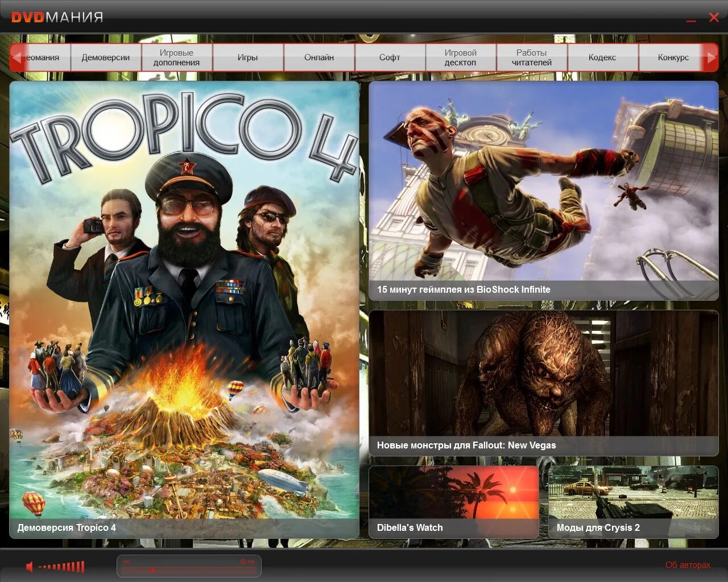Click the Демоверсия Tropico 4 caption
This screenshot has height=582, width=728.
pos(67,527)
